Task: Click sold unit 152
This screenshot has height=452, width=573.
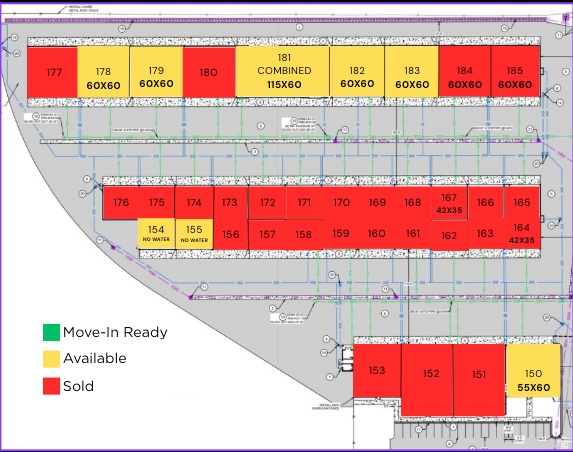Action: (x=427, y=380)
